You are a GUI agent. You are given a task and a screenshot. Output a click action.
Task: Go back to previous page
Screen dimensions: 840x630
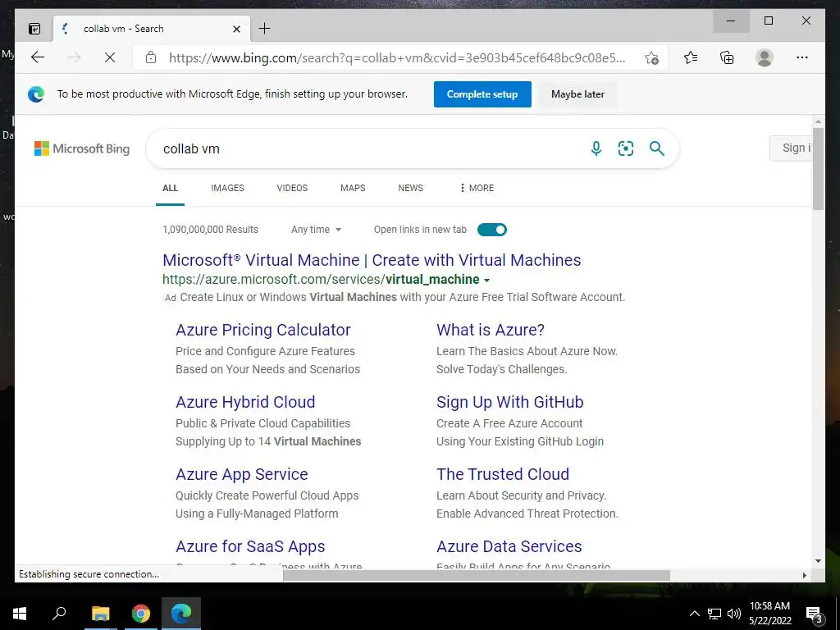(38, 57)
